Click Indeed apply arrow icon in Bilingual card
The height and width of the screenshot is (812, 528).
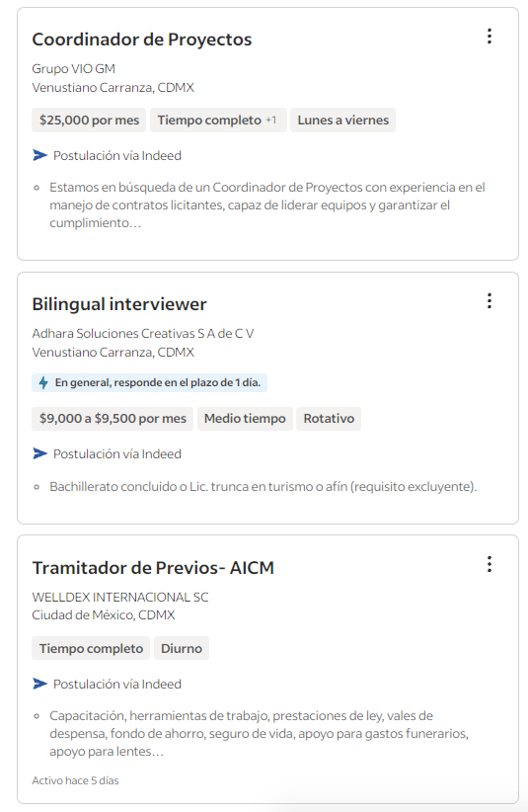[x=39, y=453]
